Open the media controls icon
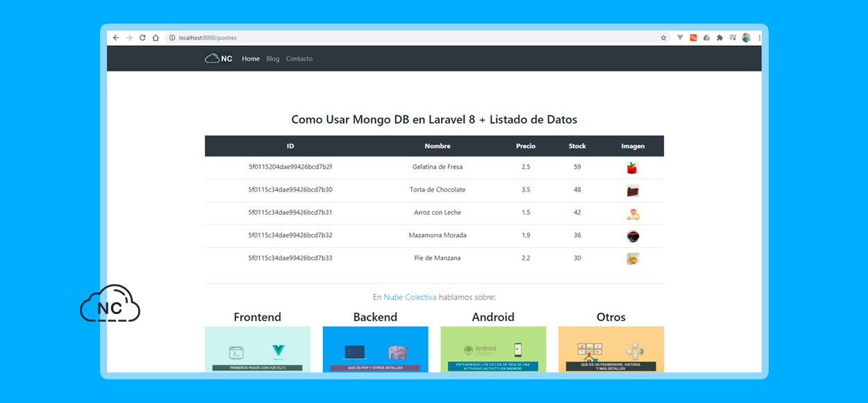The width and height of the screenshot is (868, 403). click(x=733, y=38)
